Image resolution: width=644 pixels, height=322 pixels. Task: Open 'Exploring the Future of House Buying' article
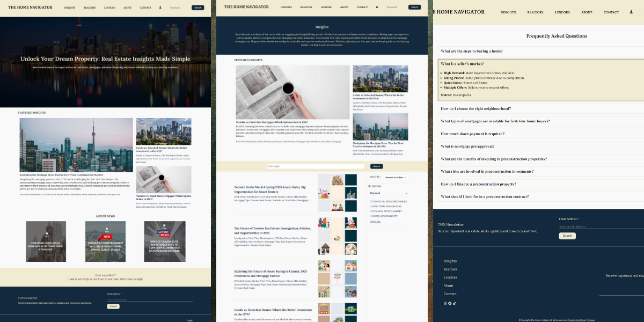pos(270,273)
